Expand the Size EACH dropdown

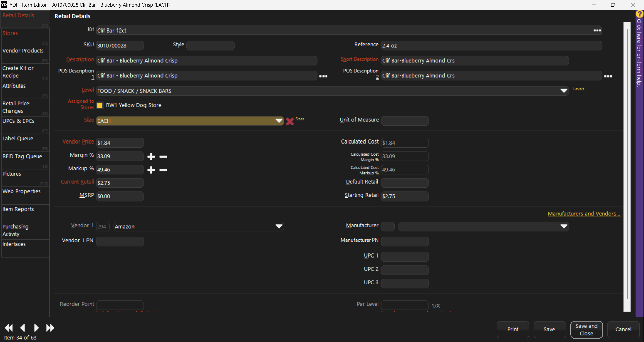279,121
